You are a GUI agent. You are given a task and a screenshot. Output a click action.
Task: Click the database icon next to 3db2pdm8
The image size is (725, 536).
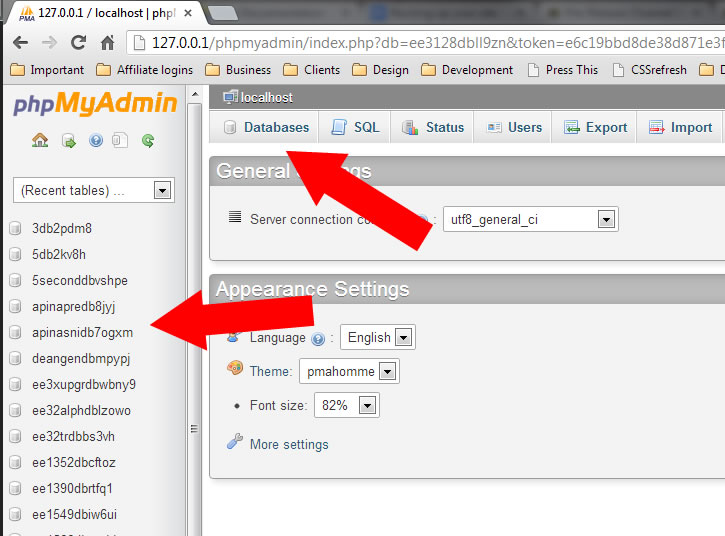[x=15, y=228]
